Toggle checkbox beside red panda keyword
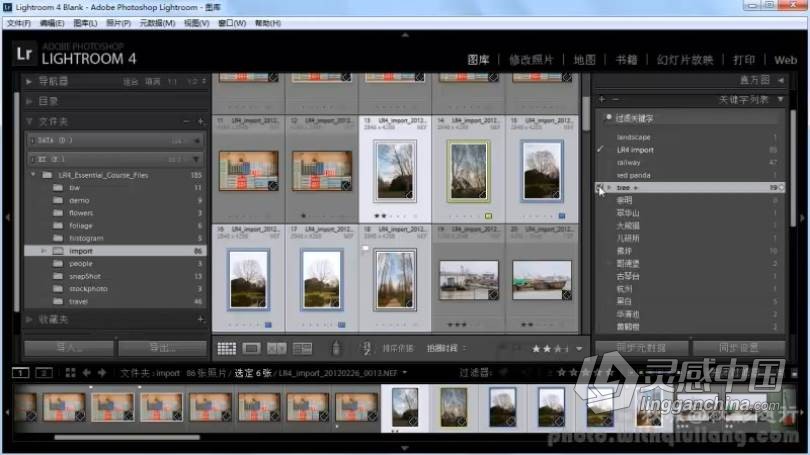The width and height of the screenshot is (810, 455). [600, 175]
